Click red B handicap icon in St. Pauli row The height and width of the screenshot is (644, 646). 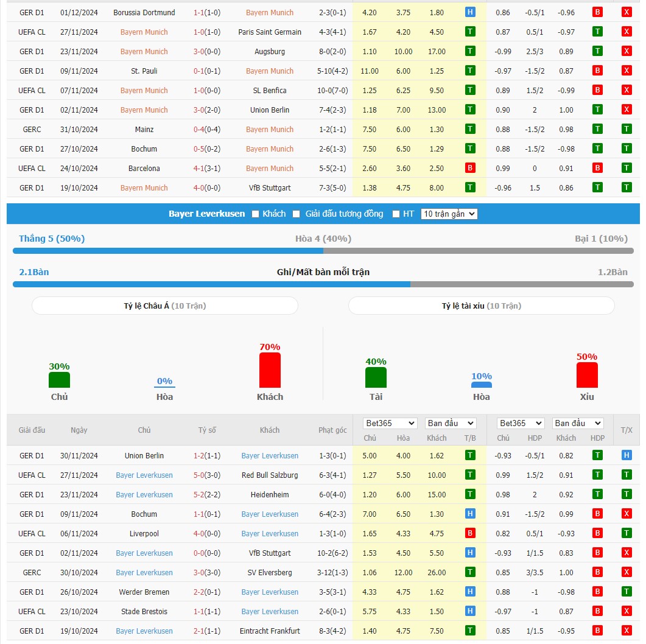coord(597,71)
